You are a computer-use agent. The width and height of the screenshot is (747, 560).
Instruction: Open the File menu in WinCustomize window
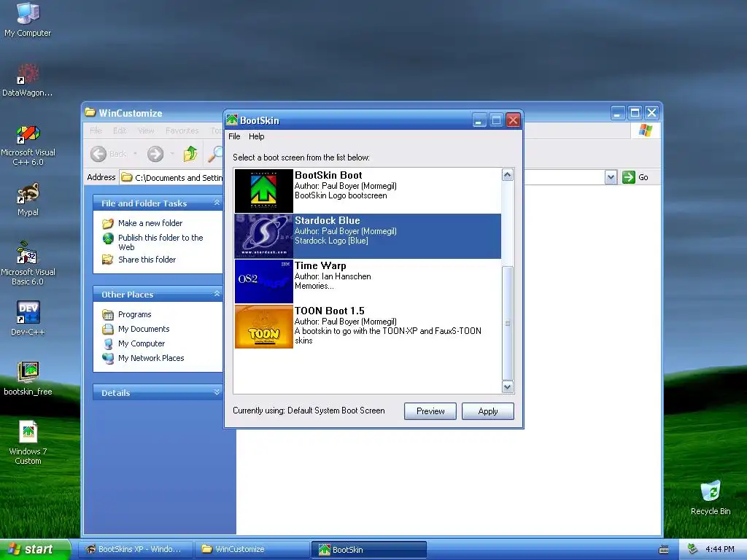96,131
